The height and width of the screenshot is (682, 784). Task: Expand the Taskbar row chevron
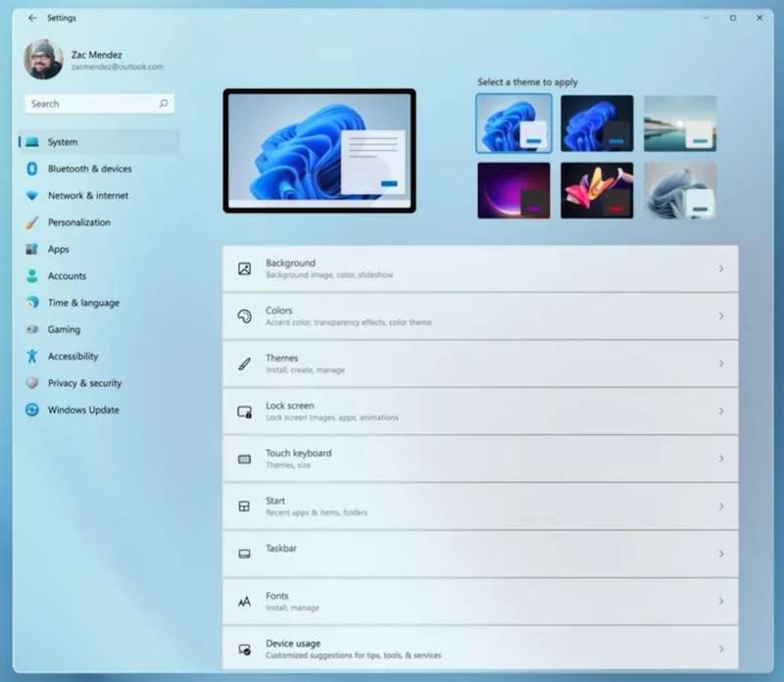click(x=721, y=554)
